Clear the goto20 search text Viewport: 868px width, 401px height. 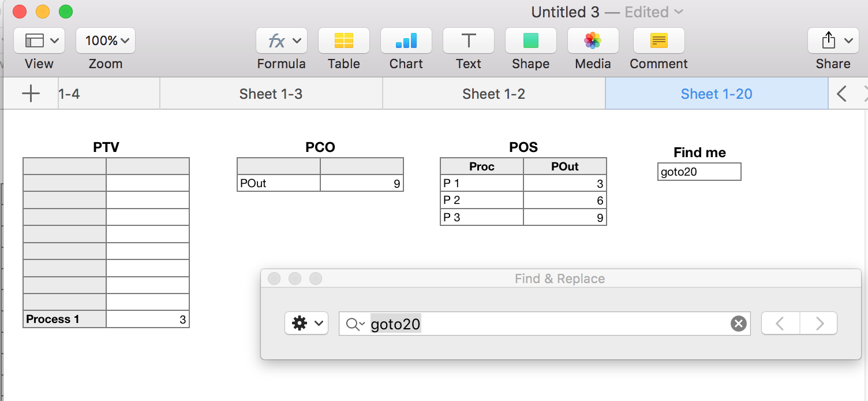pyautogui.click(x=738, y=324)
